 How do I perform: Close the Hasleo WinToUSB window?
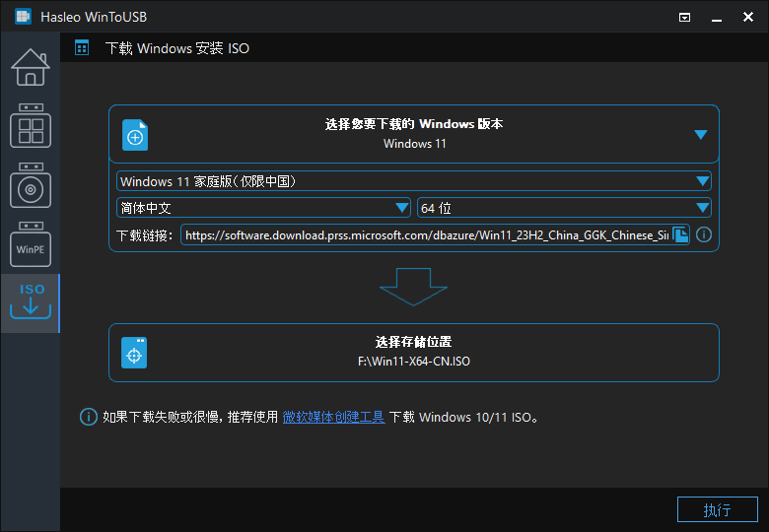pos(748,17)
